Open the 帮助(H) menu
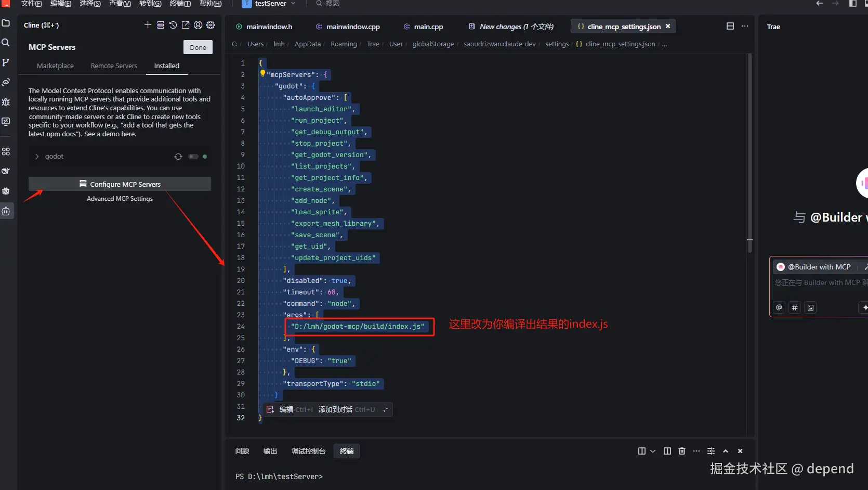Viewport: 868px width, 490px height. tap(211, 4)
